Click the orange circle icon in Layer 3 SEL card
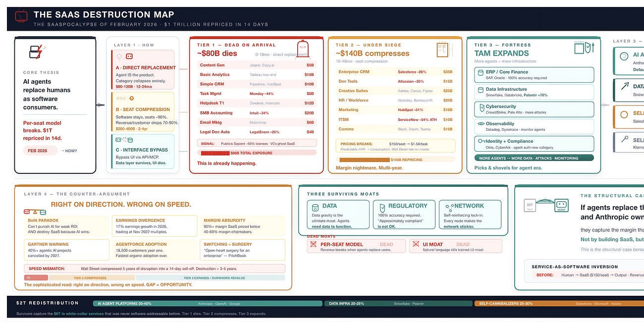Image resolution: width=644 pixels, height=322 pixels. pyautogui.click(x=624, y=114)
